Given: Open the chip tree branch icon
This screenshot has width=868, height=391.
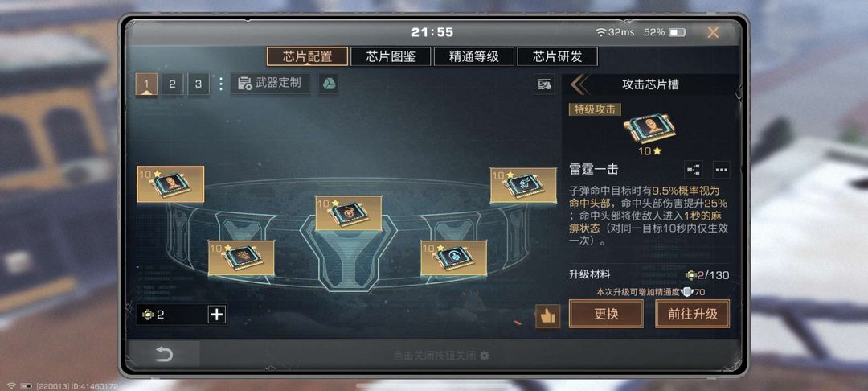Looking at the screenshot, I should pos(694,170).
